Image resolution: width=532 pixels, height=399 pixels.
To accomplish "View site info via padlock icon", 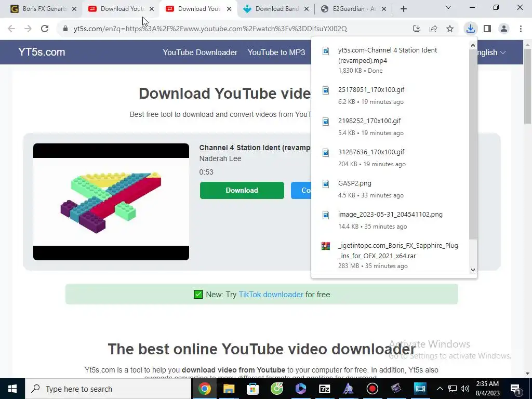I will coord(65,29).
